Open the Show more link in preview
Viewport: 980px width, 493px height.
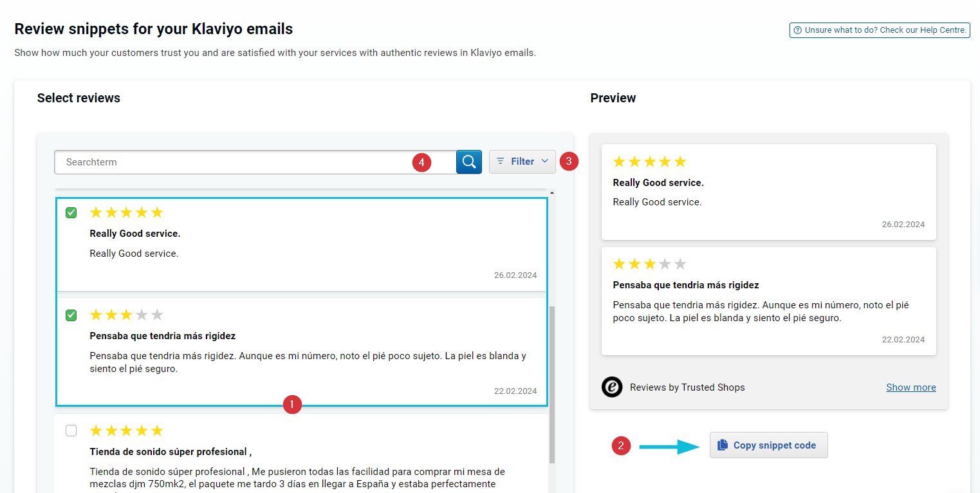(x=911, y=387)
